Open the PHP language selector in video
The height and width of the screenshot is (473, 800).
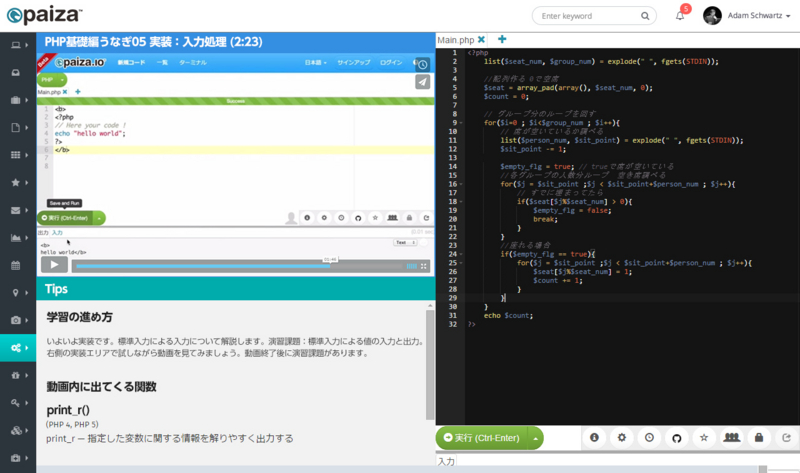[52, 80]
